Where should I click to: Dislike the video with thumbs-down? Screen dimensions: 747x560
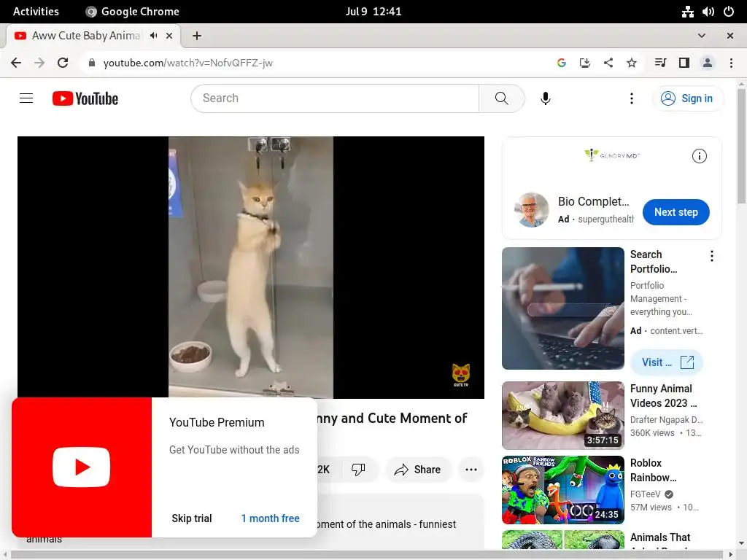pyautogui.click(x=358, y=470)
